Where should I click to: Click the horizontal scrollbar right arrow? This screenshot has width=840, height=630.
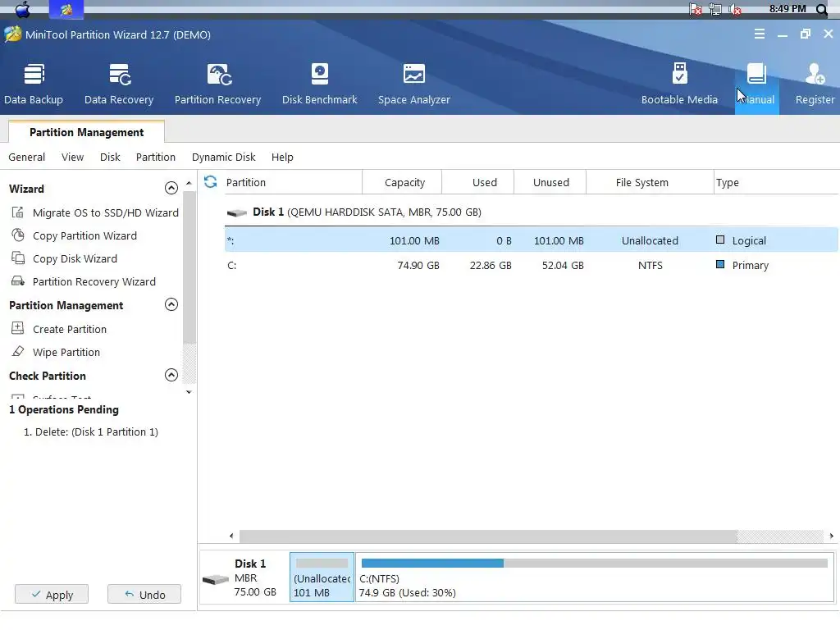coord(832,536)
